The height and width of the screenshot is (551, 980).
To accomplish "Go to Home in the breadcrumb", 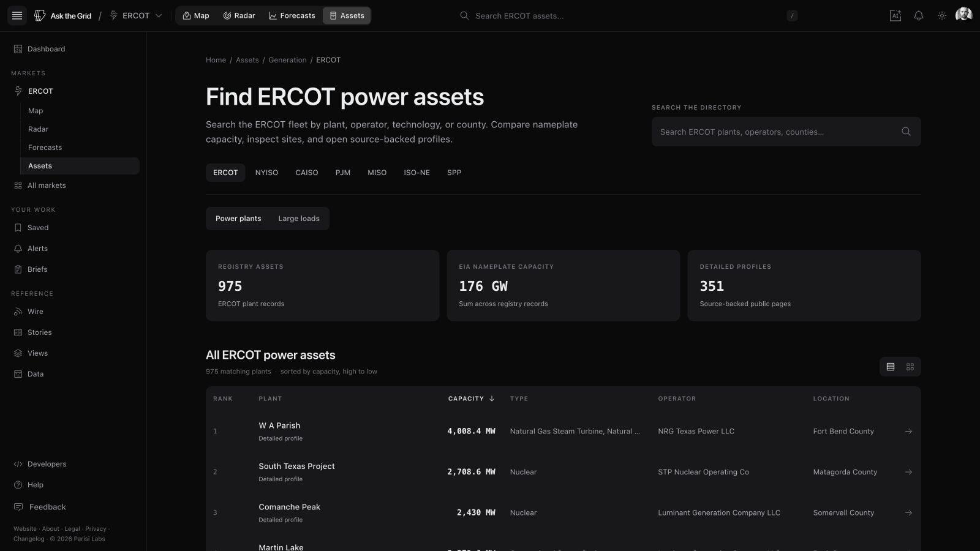I will point(216,60).
